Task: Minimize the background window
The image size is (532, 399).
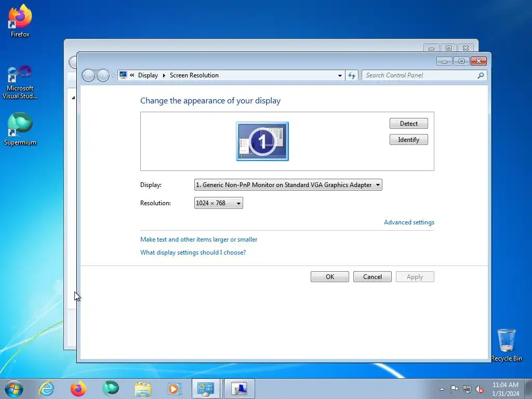Action: click(x=431, y=48)
